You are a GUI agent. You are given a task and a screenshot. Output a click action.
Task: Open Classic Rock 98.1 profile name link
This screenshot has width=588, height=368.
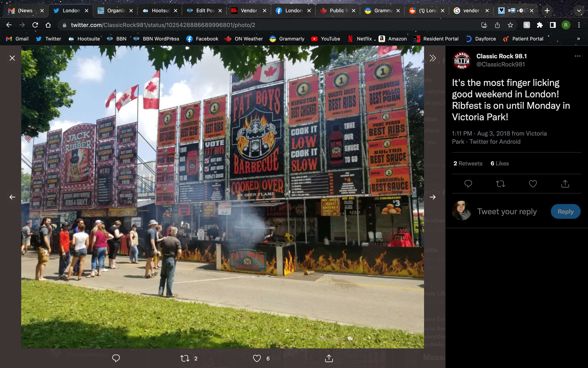tap(501, 56)
